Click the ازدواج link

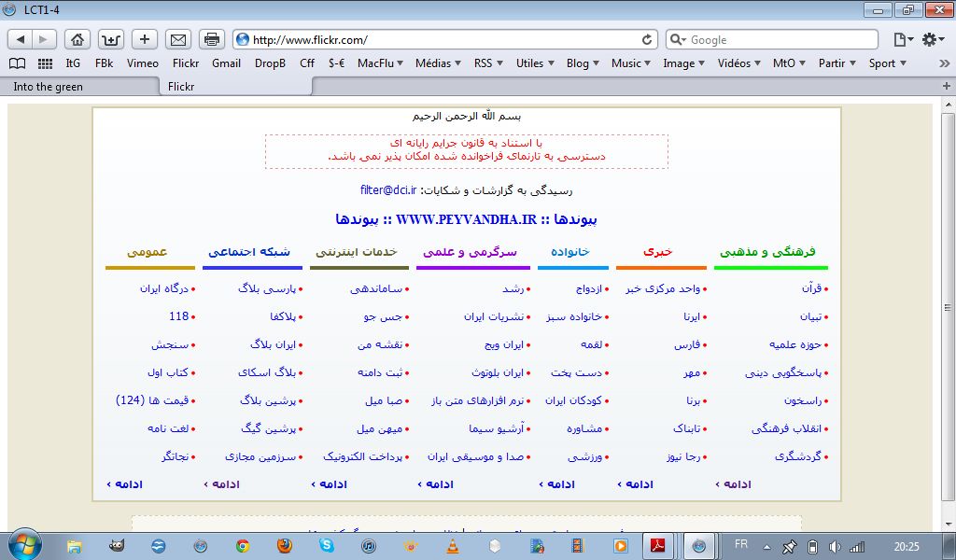(589, 288)
